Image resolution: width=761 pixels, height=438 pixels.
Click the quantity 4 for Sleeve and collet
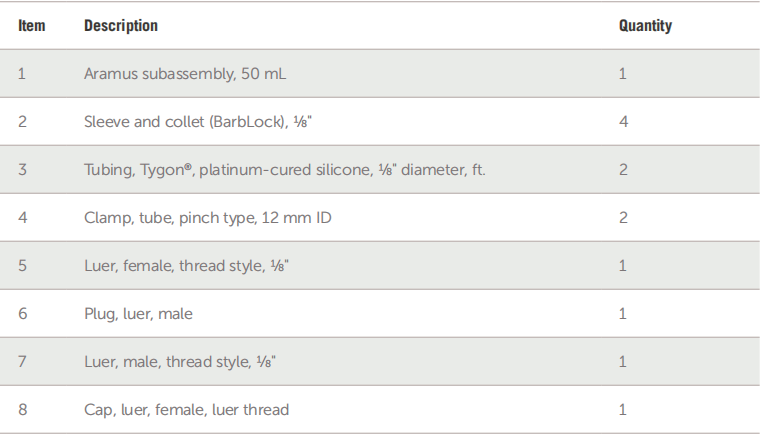(x=623, y=122)
